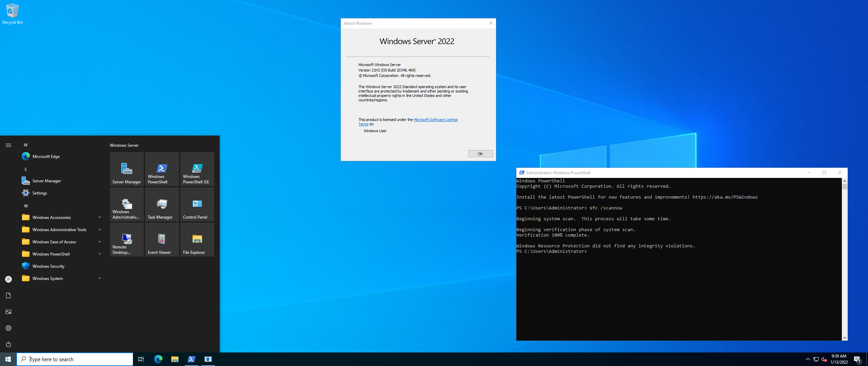Open user account icon in Start rail
868x366 pixels.
(x=8, y=279)
